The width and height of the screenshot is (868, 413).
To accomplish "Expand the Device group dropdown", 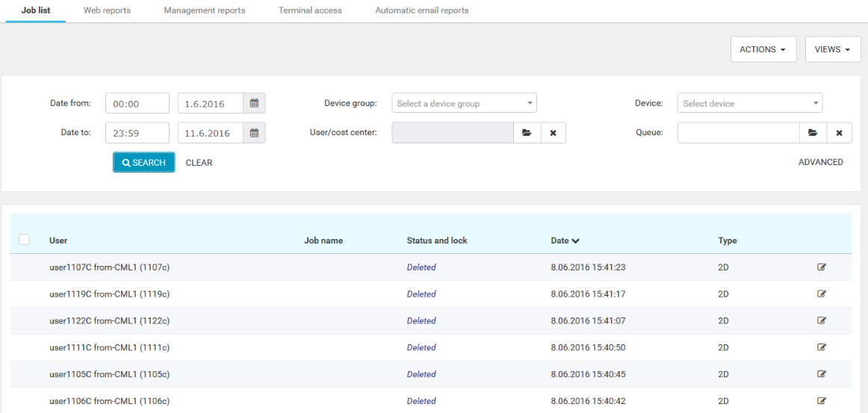I will (464, 104).
